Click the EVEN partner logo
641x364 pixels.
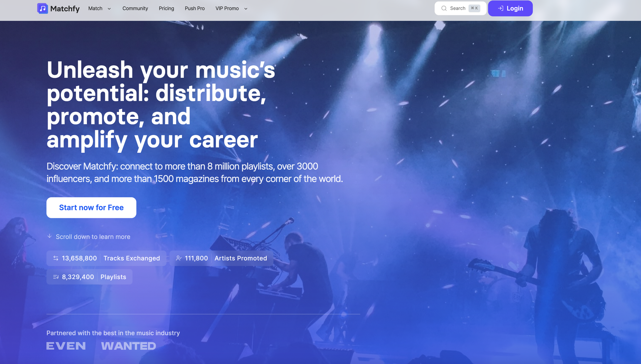(66, 346)
